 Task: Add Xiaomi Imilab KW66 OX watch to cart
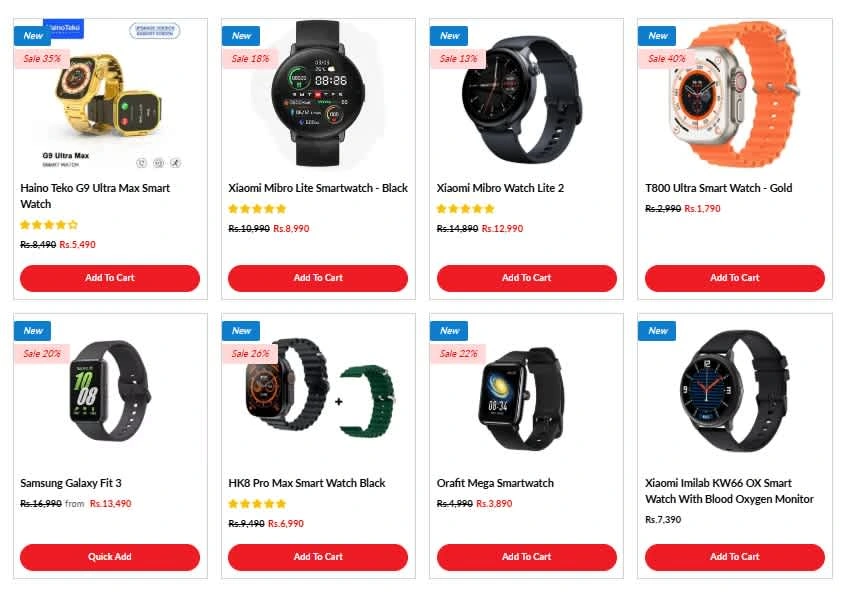pos(735,557)
